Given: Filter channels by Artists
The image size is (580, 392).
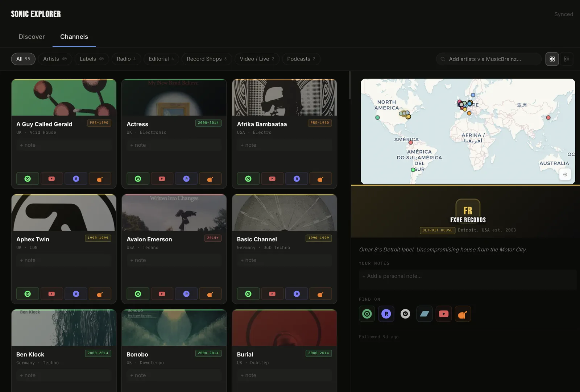Looking at the screenshot, I should click(55, 59).
